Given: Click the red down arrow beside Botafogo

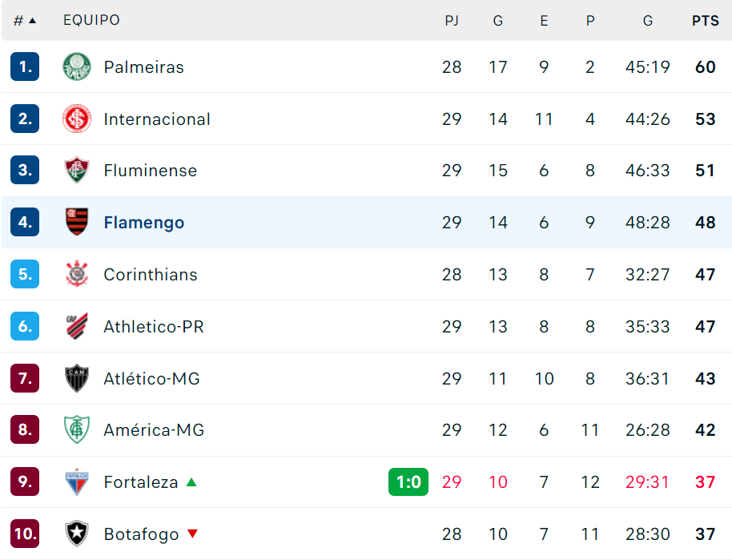Looking at the screenshot, I should pos(192,534).
